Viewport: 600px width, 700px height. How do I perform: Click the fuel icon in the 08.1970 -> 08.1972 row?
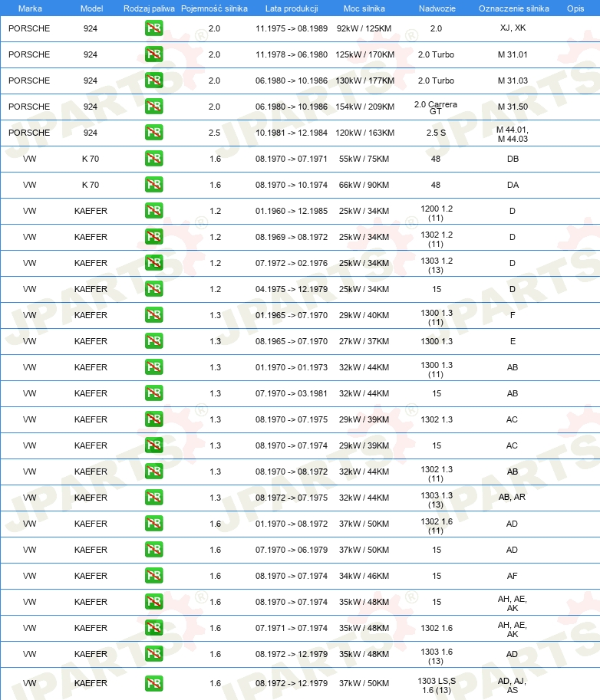click(153, 472)
